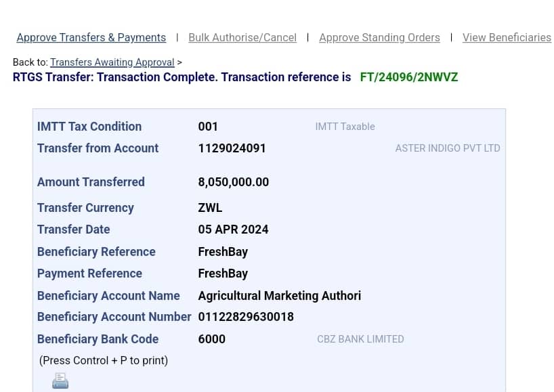Image resolution: width=554 pixels, height=392 pixels.
Task: Click the amount 8,050,000.00 value
Action: pyautogui.click(x=233, y=182)
